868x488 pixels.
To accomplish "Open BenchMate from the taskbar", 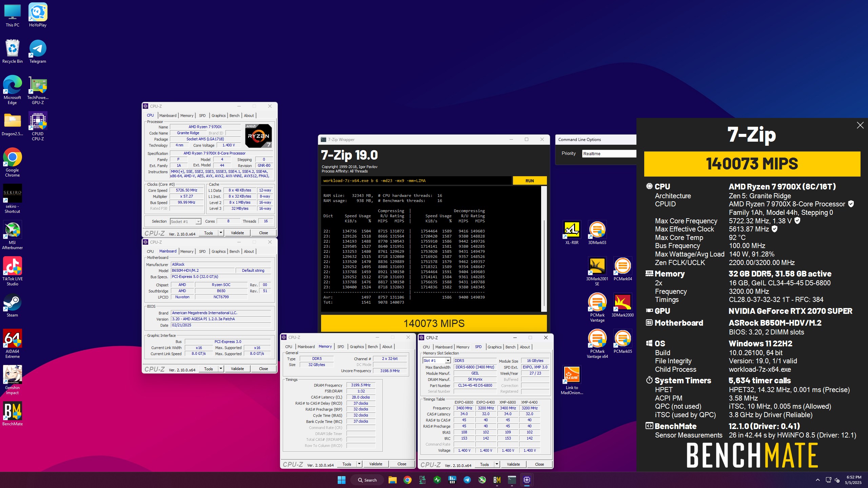I will [497, 480].
